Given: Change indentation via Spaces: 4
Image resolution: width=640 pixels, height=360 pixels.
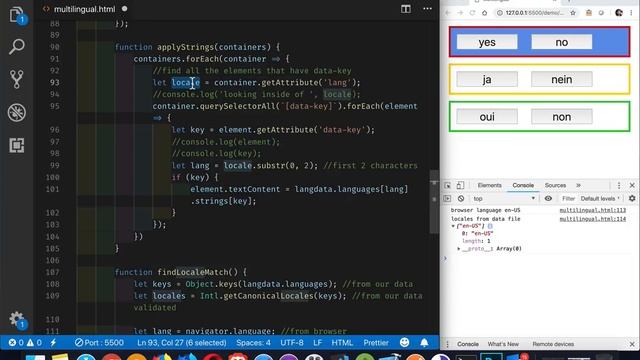Looking at the screenshot, I should pos(253,343).
